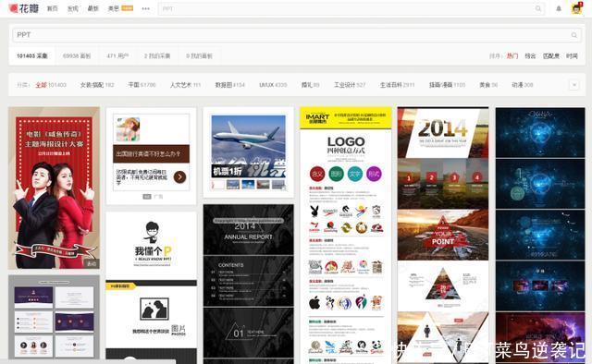Sort results by 匹配度
Viewport: 592px width, 364px height.
551,55
